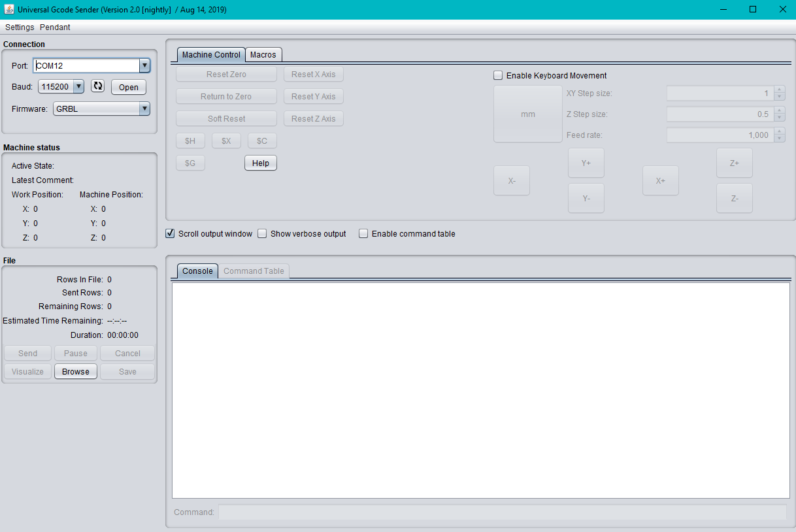Switch to the Macros tab
Viewport: 796px width, 532px height.
(263, 55)
